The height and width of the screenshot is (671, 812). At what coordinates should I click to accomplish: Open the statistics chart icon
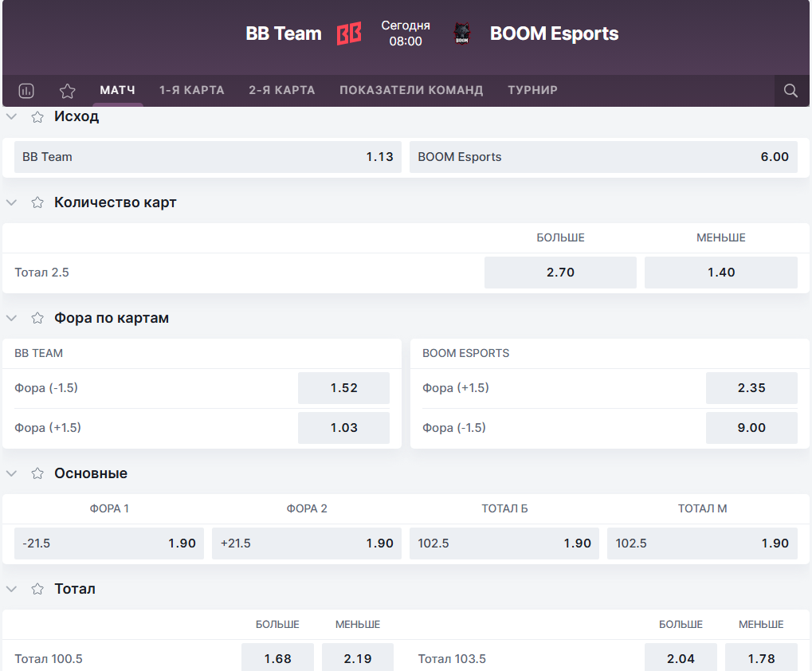tap(25, 91)
